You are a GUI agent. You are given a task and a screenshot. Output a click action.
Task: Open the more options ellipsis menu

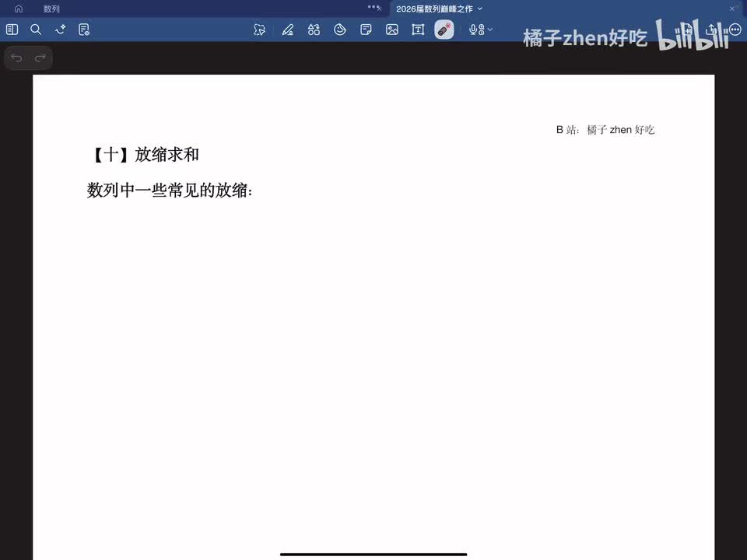tap(735, 30)
